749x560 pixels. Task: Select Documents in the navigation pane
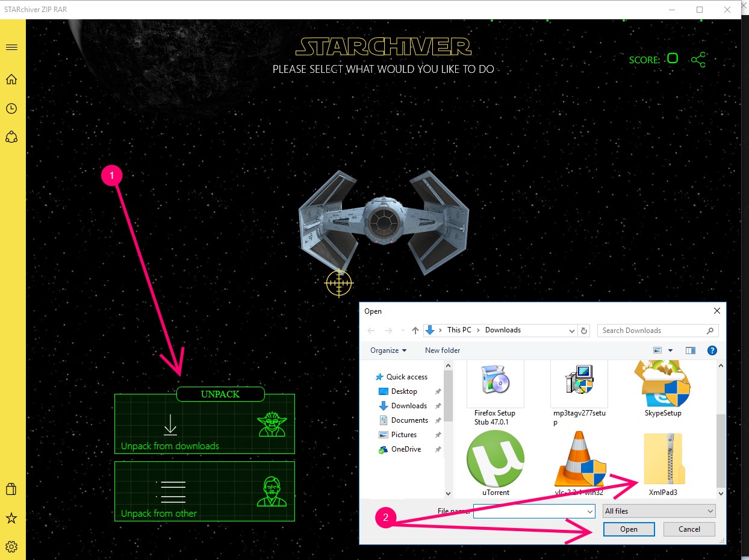coord(405,420)
